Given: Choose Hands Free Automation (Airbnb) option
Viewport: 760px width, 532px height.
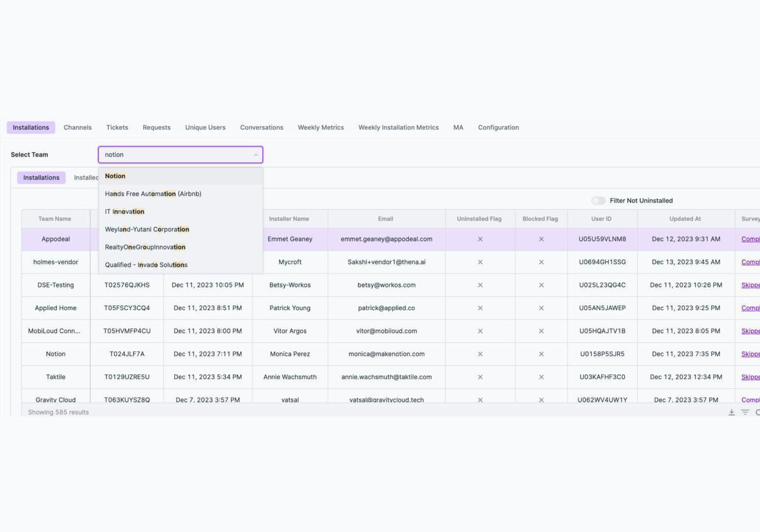Looking at the screenshot, I should [x=153, y=194].
